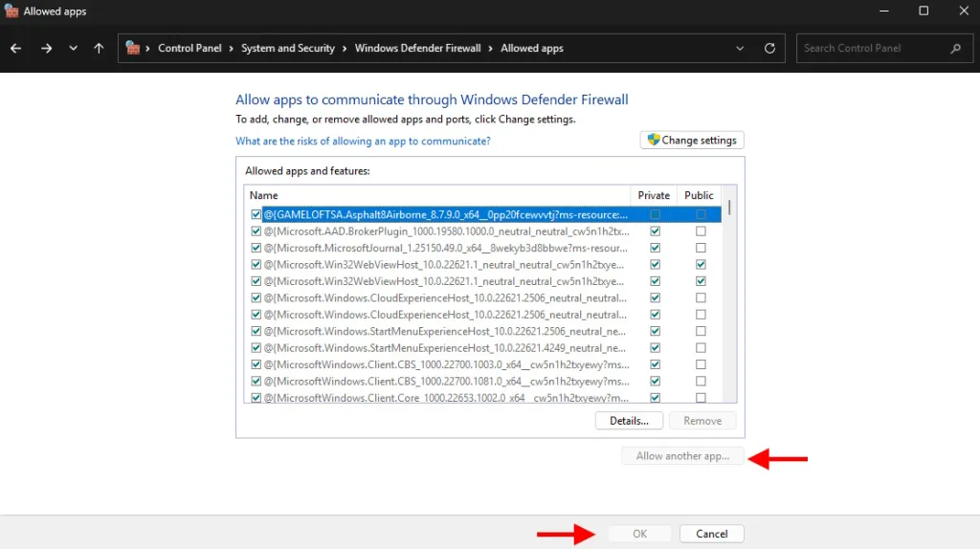
Task: Select Allowed apps breadcrumb
Action: 532,48
